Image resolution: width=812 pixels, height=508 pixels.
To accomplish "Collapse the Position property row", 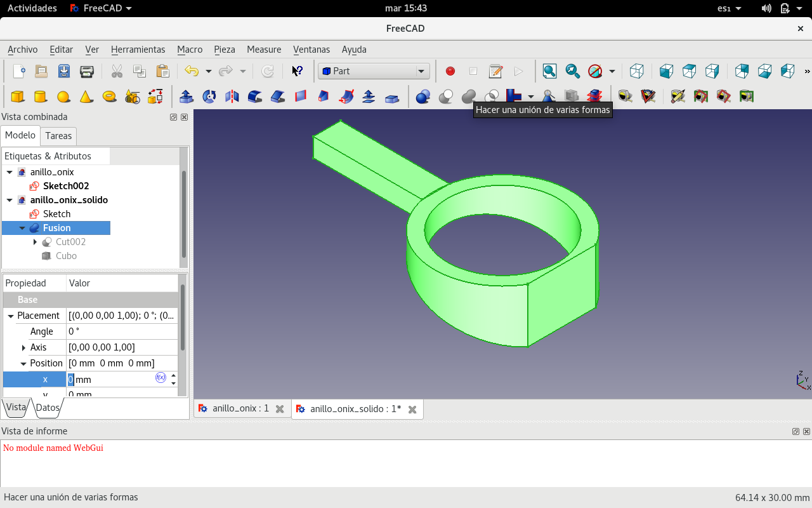I will click(x=23, y=363).
